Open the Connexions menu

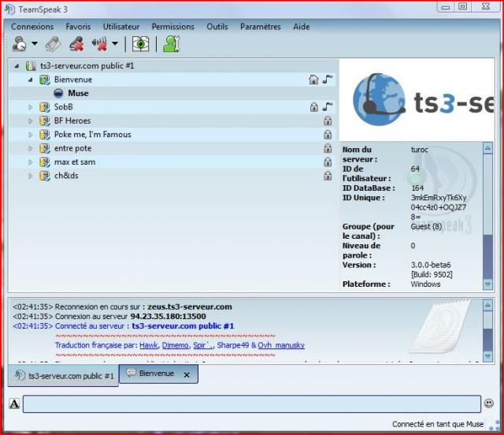point(32,27)
